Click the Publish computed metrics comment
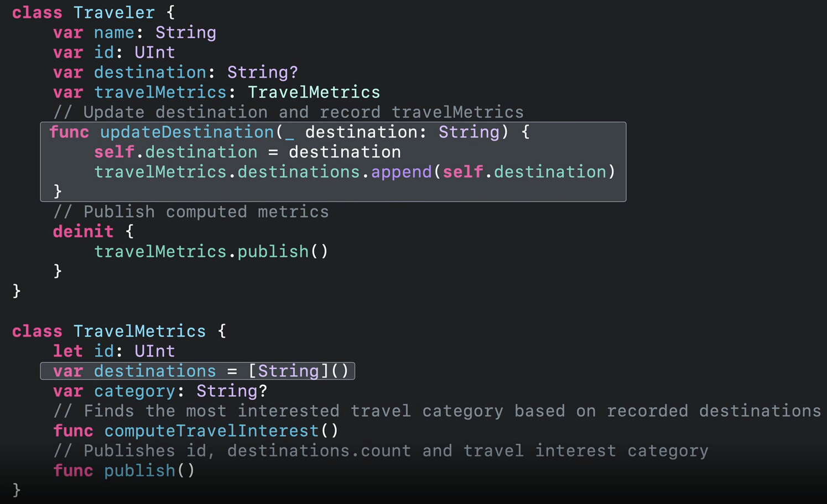 pos(190,211)
